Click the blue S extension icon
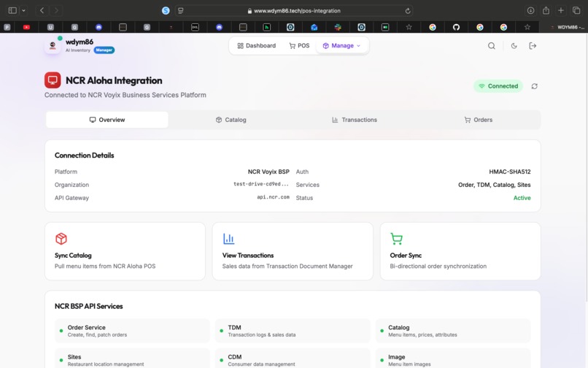Screen dimensions: 588x368 [166, 10]
